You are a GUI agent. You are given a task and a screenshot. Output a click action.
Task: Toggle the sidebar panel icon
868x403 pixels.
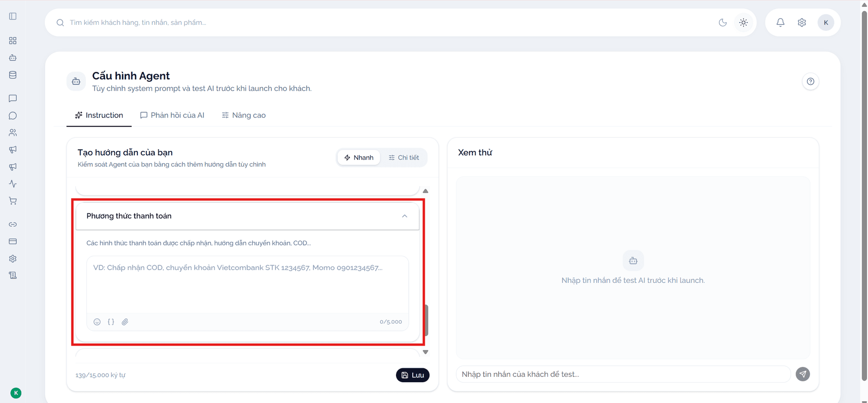point(13,16)
